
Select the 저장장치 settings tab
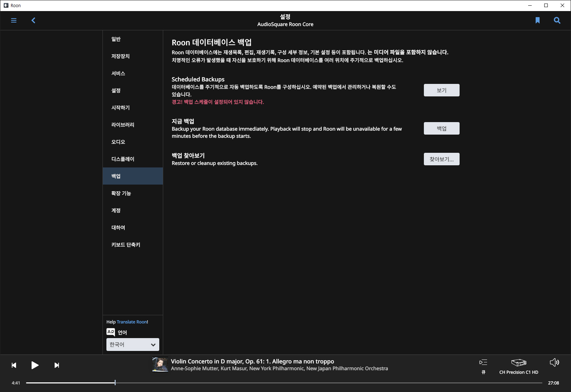pyautogui.click(x=120, y=56)
